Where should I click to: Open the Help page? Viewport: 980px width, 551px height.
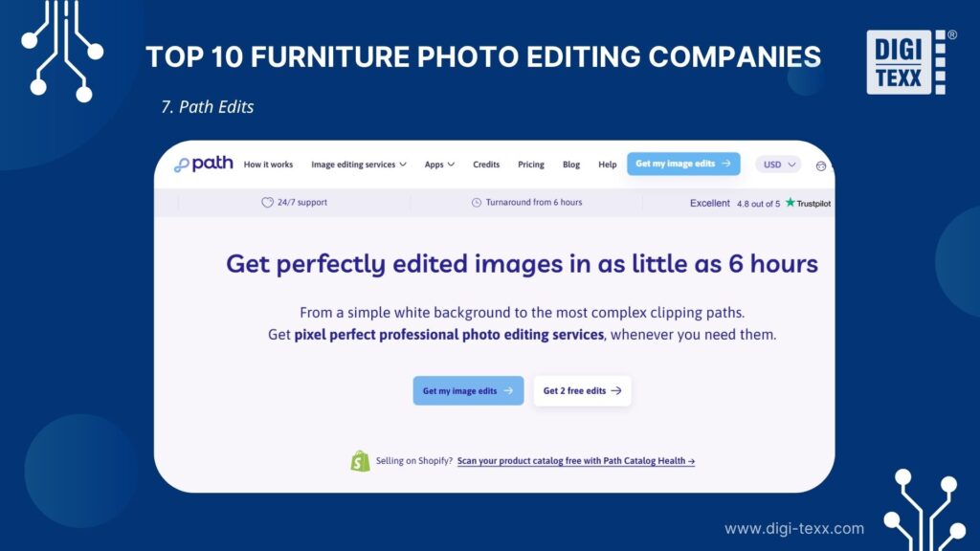pos(608,165)
